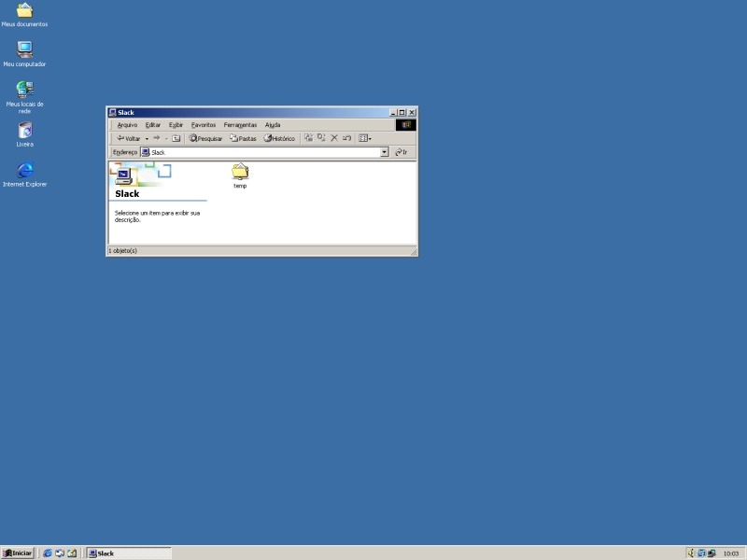Viewport: 747px width, 560px height.
Task: Open the Ferramentas menu
Action: tap(240, 124)
